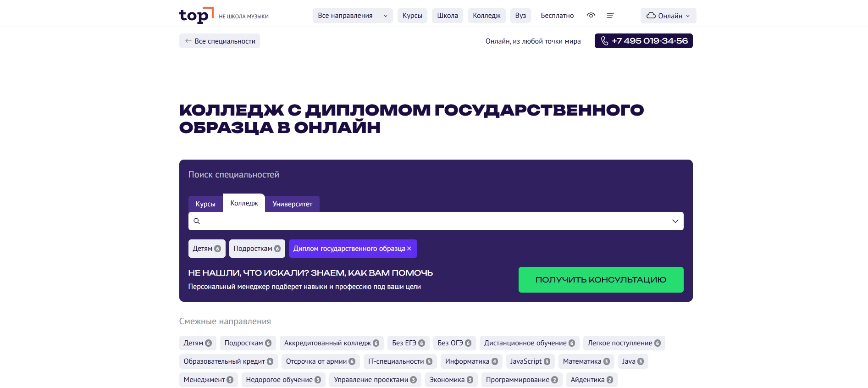Select the JavaScript related direction tag
The image size is (868, 388).
[x=530, y=361]
